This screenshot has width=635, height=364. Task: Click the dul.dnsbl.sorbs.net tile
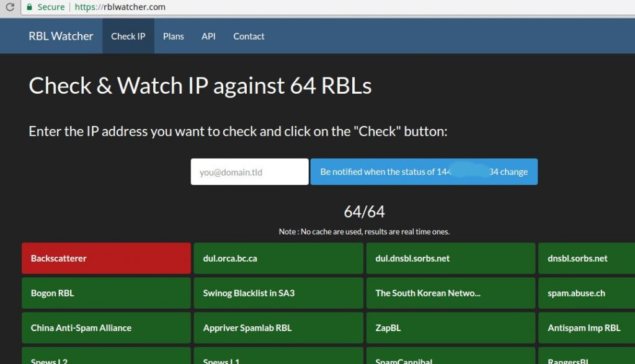coord(451,259)
